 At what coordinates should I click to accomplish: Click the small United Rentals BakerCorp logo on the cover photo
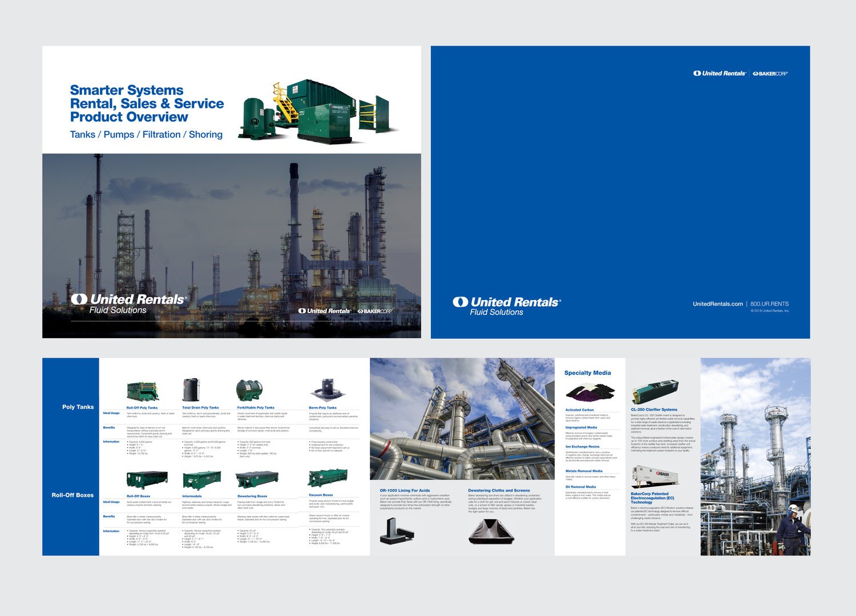pyautogui.click(x=345, y=311)
